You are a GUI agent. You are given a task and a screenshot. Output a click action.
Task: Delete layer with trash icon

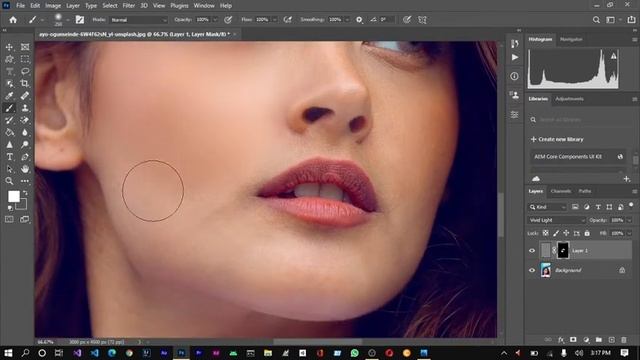[624, 340]
